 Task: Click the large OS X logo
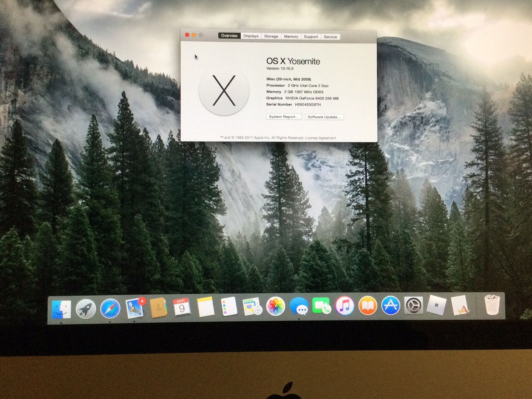[x=224, y=91]
